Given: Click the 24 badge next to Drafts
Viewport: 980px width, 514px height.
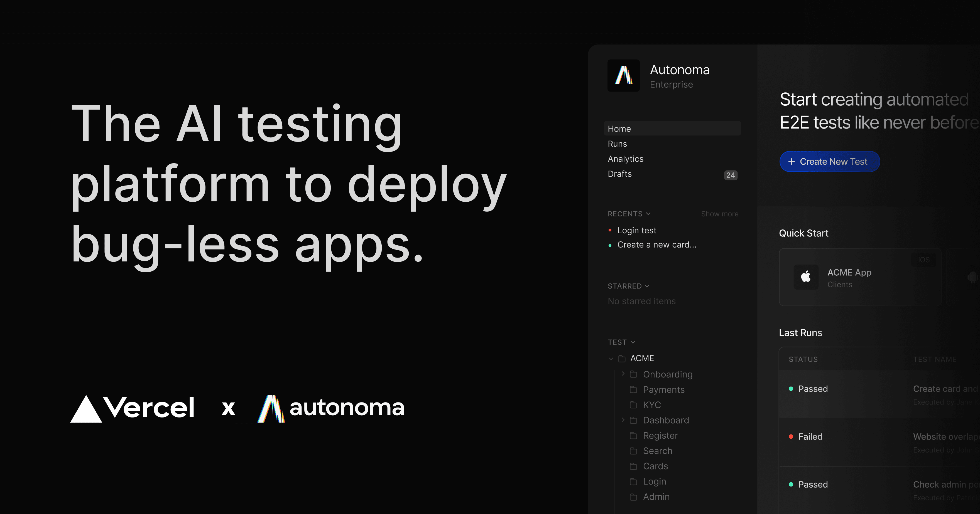Looking at the screenshot, I should point(730,175).
